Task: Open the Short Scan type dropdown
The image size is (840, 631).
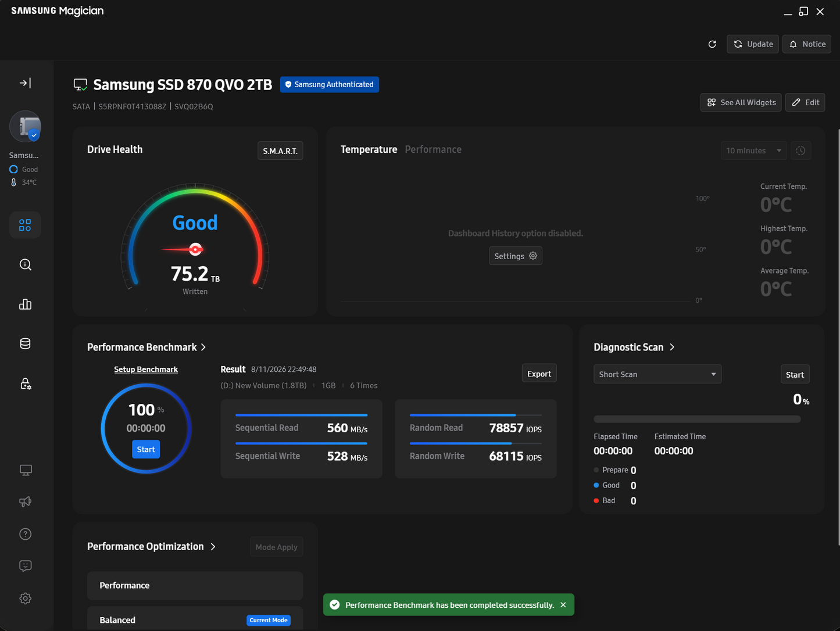Action: [x=657, y=374]
